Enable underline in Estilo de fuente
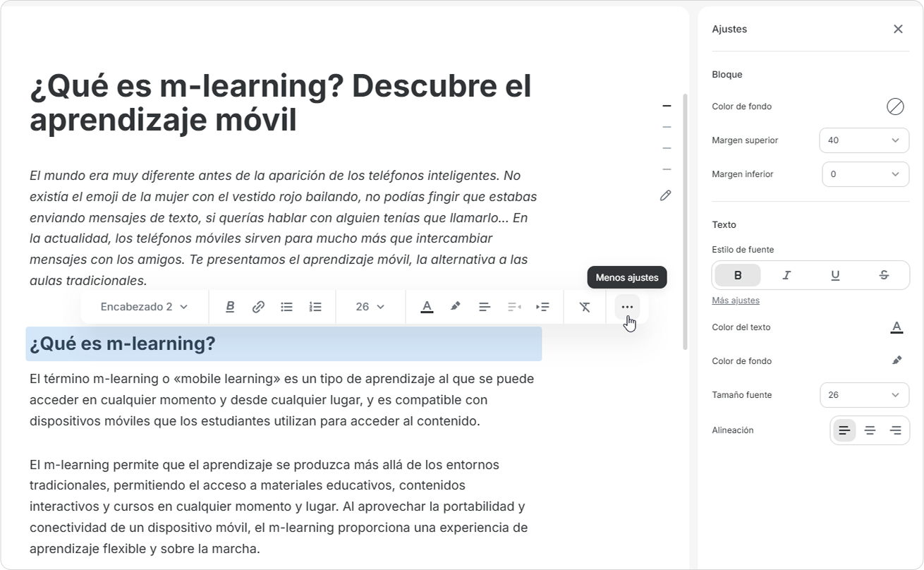This screenshot has width=924, height=570. [x=835, y=275]
